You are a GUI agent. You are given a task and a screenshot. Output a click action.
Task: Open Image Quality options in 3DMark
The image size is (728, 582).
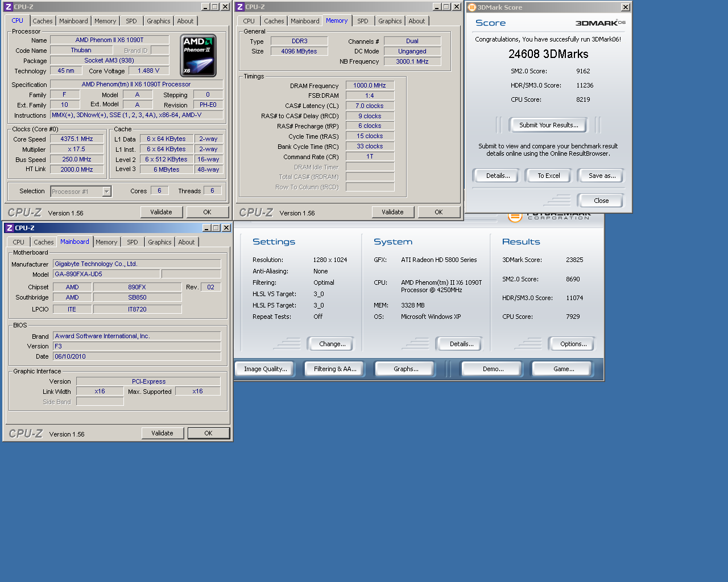click(x=265, y=369)
